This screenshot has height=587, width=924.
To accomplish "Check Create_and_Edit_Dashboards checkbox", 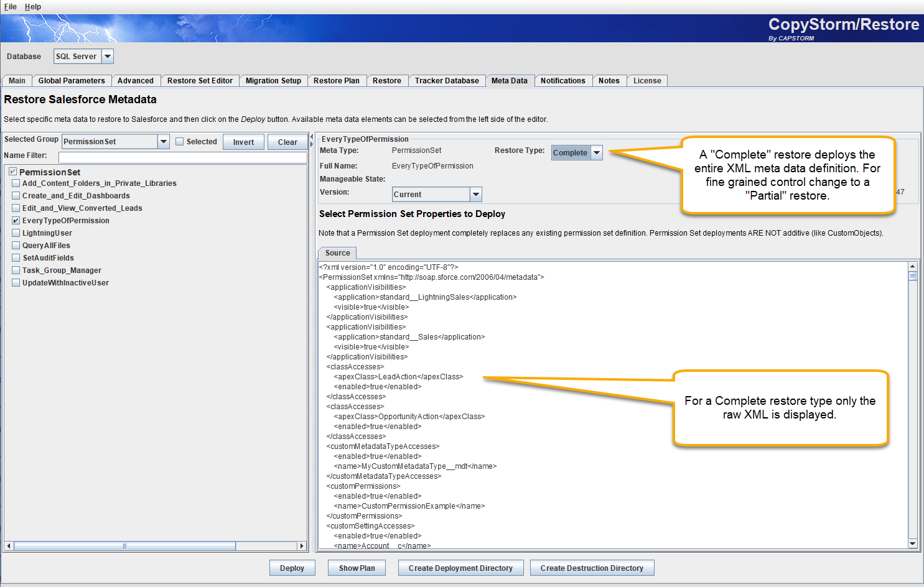I will [x=16, y=196].
